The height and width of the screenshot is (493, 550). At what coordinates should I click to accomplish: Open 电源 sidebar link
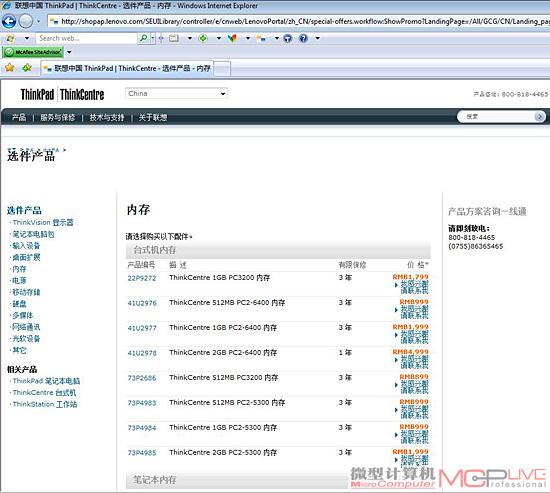pyautogui.click(x=19, y=280)
